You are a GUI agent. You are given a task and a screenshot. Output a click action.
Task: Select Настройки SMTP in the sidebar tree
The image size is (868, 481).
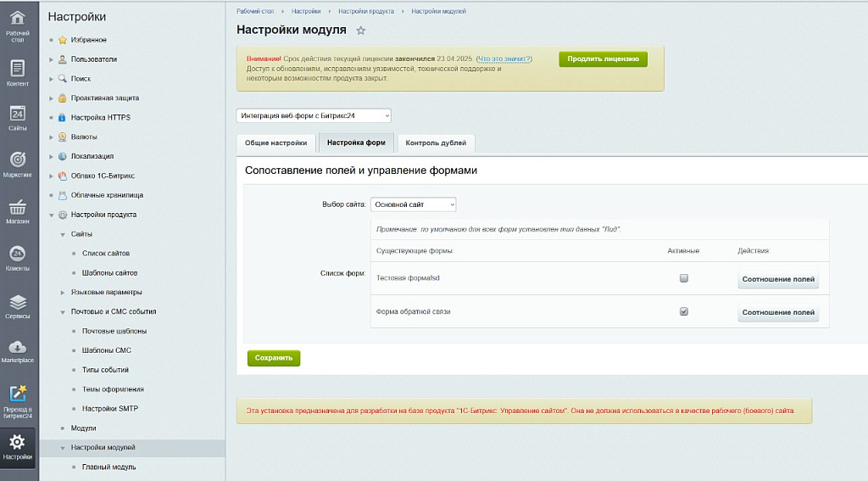tap(110, 409)
